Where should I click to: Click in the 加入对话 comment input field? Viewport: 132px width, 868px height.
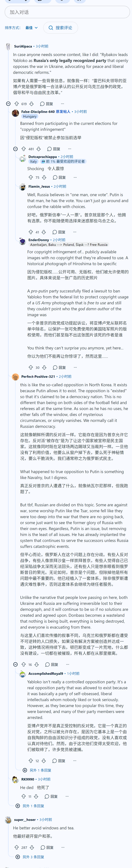pos(67,12)
